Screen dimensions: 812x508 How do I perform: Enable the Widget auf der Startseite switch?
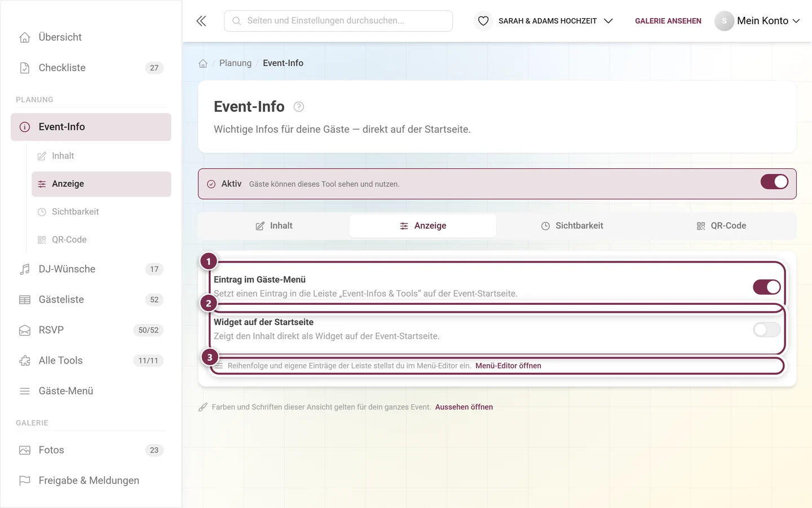767,330
